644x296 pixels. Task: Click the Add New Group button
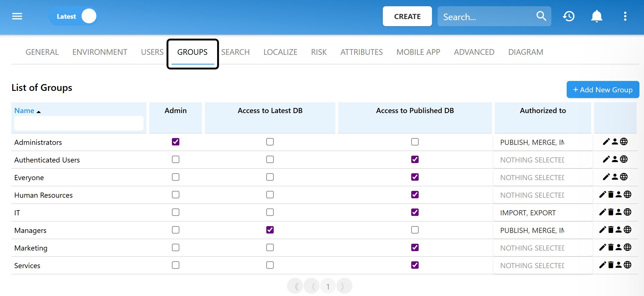point(603,90)
